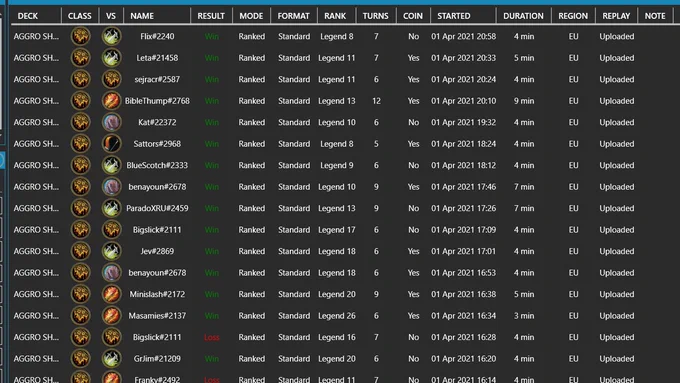Click player class icon in Kat#22372 row
This screenshot has width=680, height=383.
click(x=80, y=122)
